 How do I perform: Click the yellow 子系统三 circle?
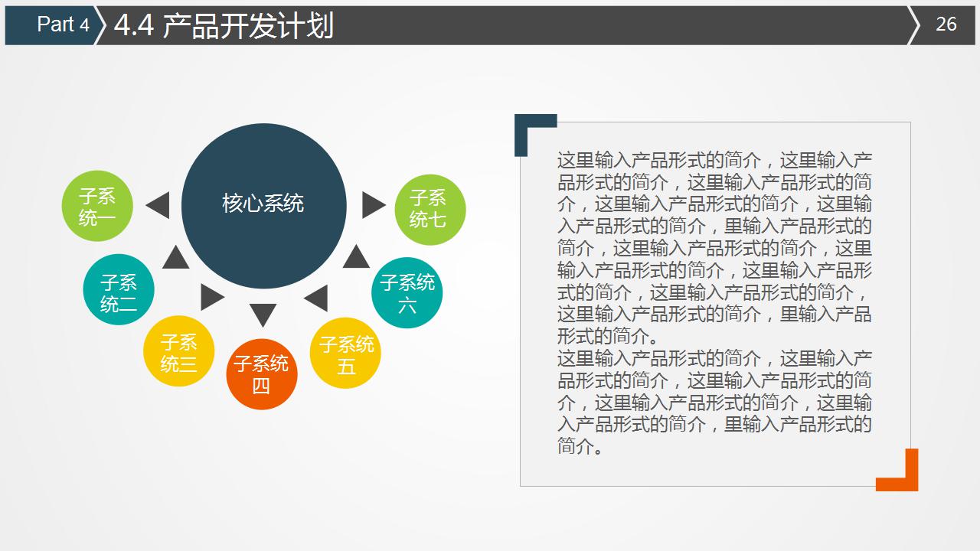(178, 350)
